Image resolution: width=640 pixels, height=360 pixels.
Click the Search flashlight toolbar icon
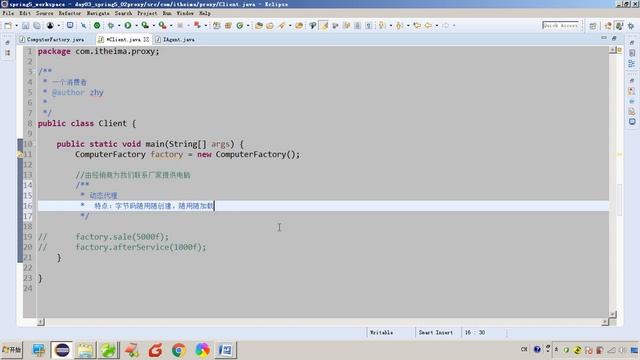[x=282, y=26]
